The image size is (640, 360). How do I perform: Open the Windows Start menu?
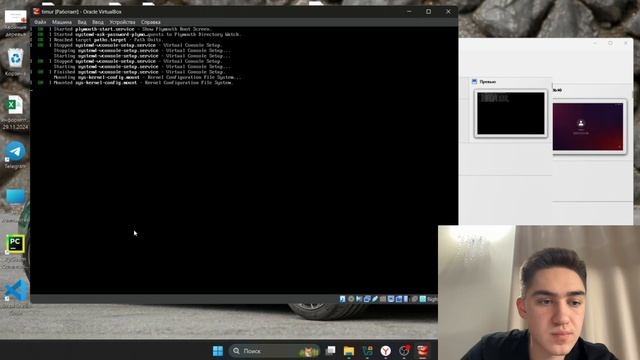point(218,351)
